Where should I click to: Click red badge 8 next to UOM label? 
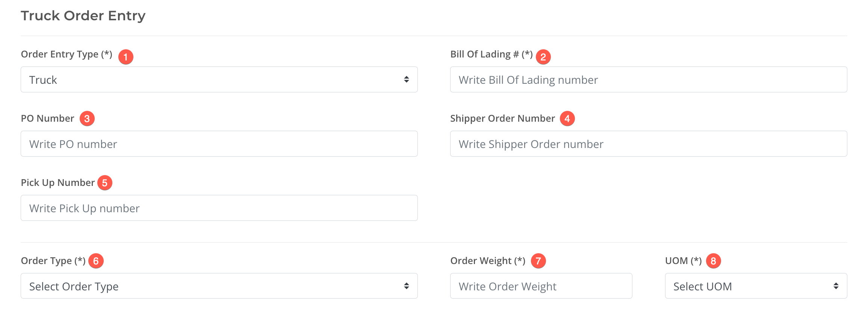pyautogui.click(x=714, y=261)
